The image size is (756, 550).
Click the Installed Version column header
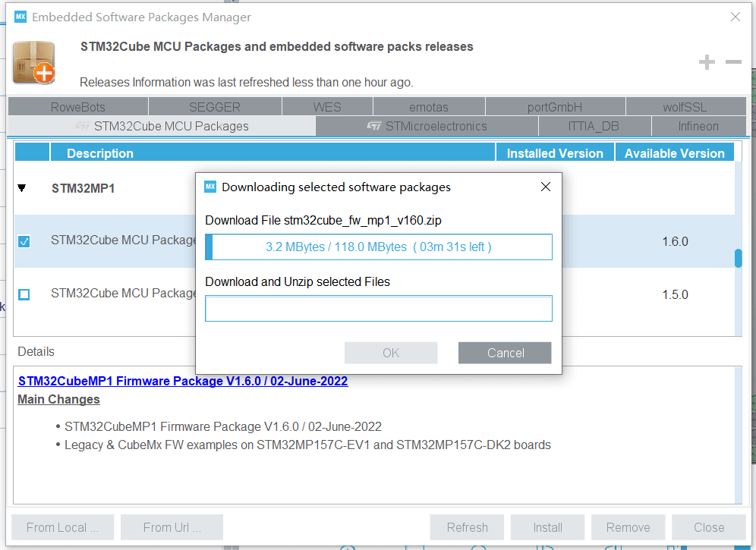(x=555, y=153)
